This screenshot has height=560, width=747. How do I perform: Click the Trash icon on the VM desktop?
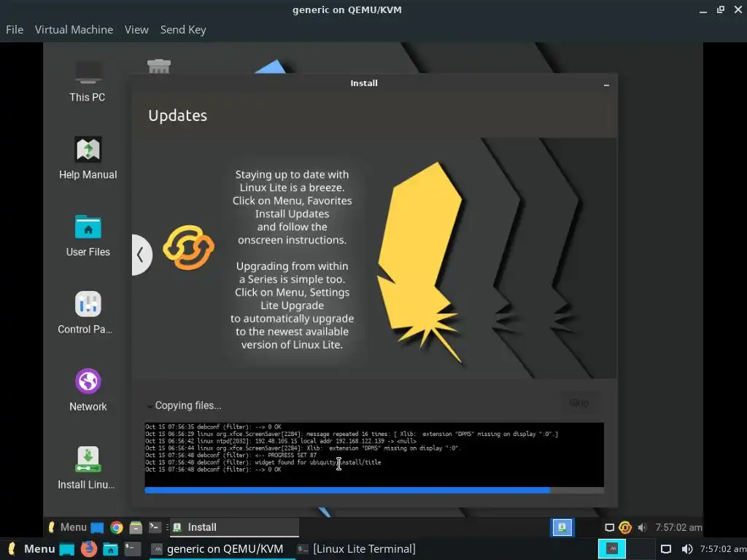point(158,66)
